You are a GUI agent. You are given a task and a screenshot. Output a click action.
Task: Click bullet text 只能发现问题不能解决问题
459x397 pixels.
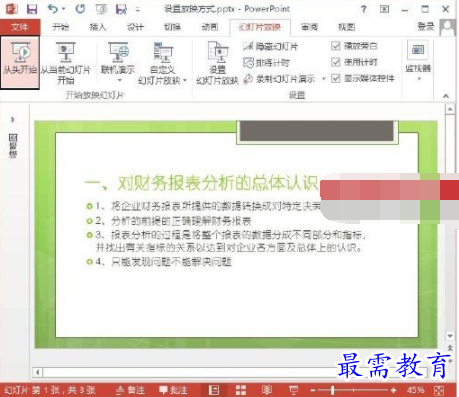171,262
